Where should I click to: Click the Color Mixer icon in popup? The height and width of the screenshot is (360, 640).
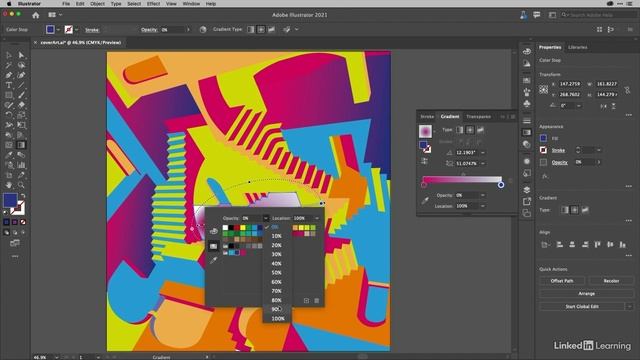213,231
